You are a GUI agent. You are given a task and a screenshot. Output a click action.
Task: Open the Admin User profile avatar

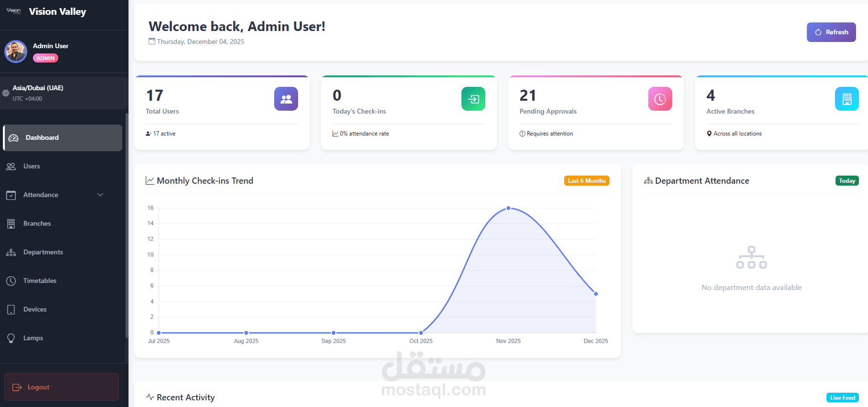[x=16, y=52]
